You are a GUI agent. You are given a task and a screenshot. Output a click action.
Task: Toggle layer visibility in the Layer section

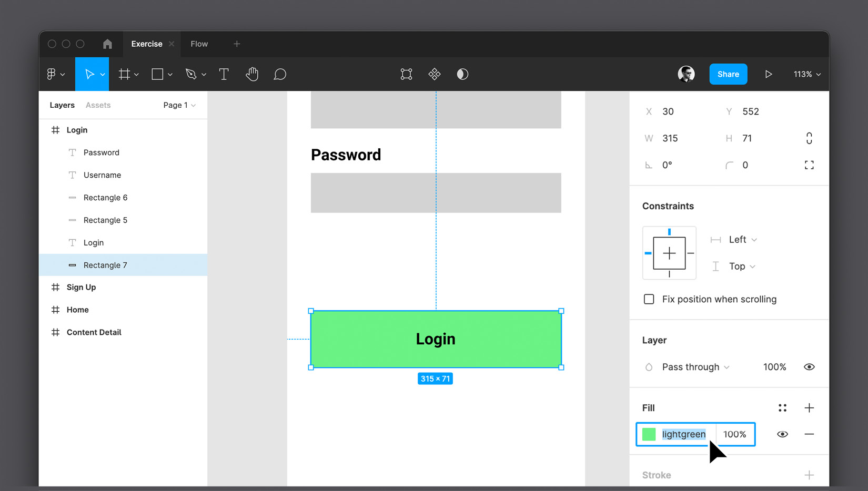coord(809,366)
